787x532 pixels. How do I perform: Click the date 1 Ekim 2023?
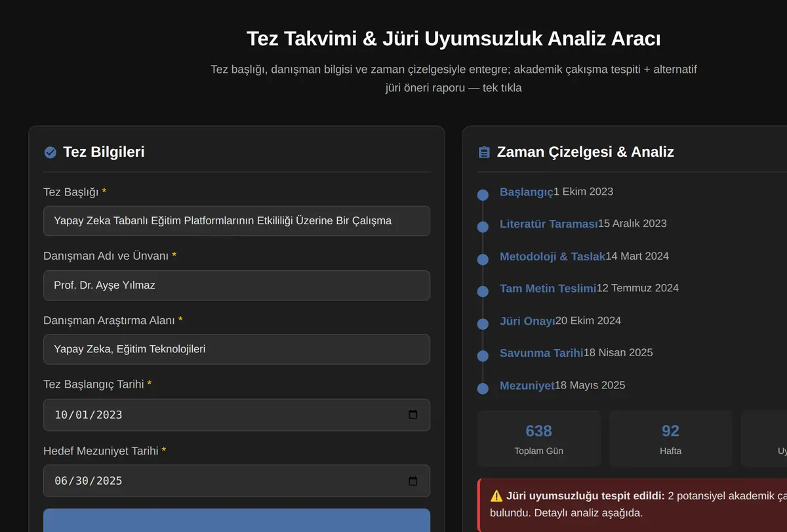point(583,192)
